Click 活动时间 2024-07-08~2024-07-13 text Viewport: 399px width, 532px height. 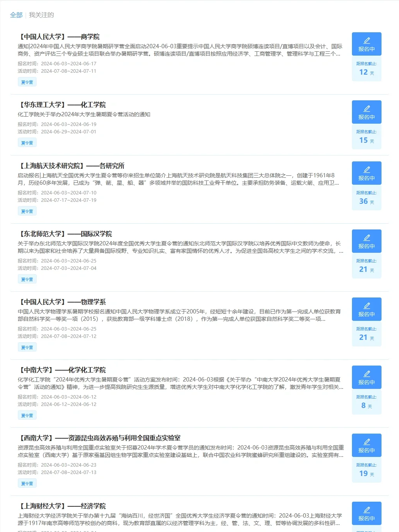(57, 472)
